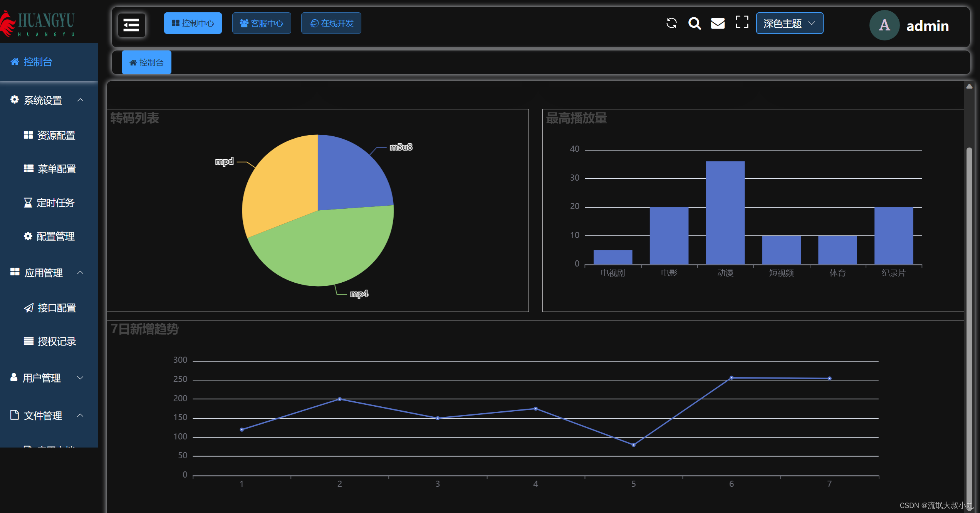Enter fullscreen with the expand icon
The image size is (980, 513).
742,23
